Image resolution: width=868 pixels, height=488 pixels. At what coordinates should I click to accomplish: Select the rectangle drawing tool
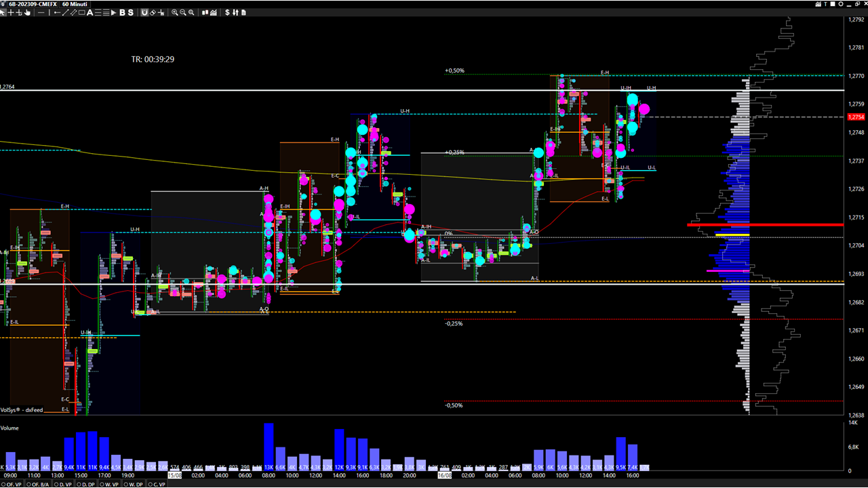tap(81, 12)
